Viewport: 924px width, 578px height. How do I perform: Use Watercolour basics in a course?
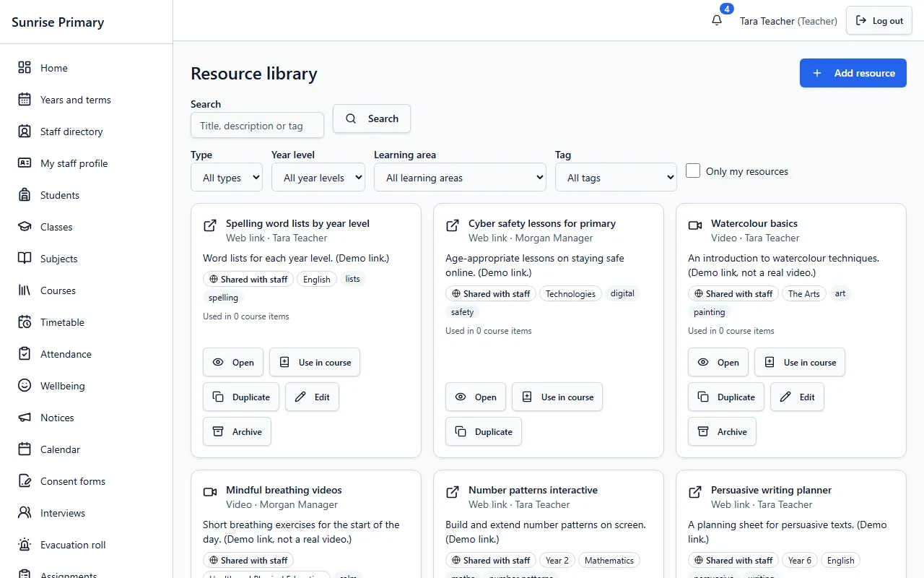pos(800,362)
